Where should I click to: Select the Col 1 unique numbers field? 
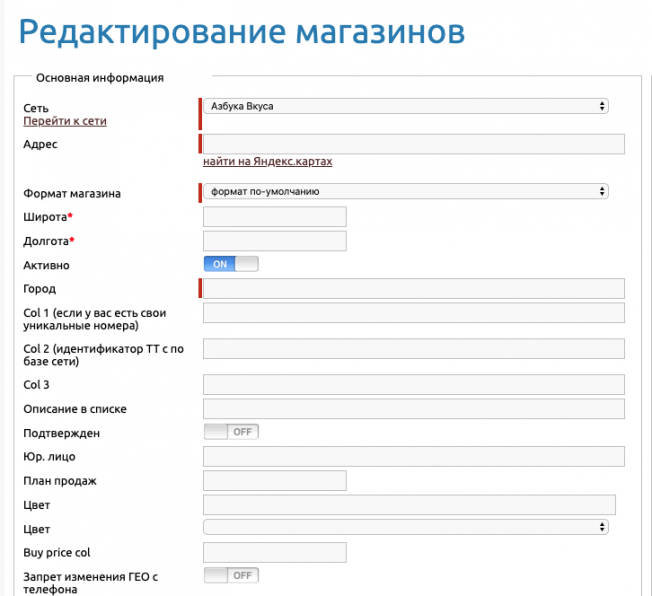point(414,313)
